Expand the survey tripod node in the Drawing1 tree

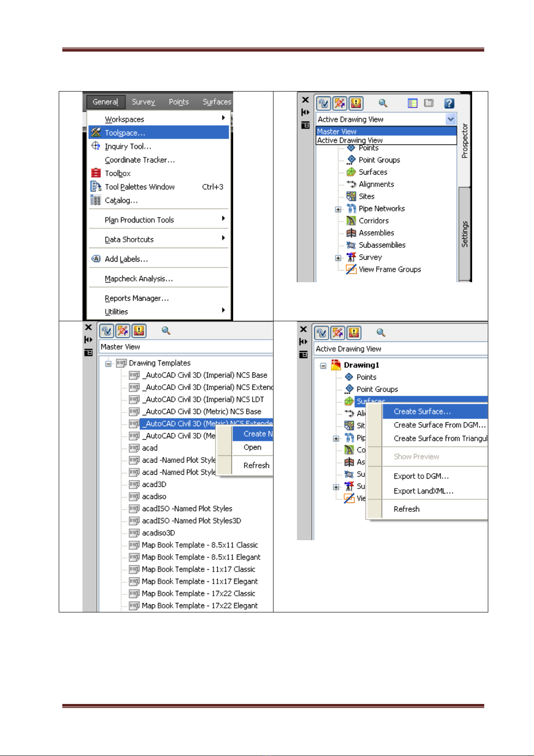coord(336,487)
